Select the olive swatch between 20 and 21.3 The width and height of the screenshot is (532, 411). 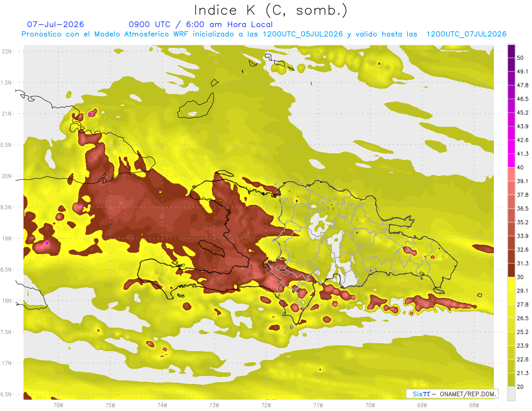click(511, 380)
